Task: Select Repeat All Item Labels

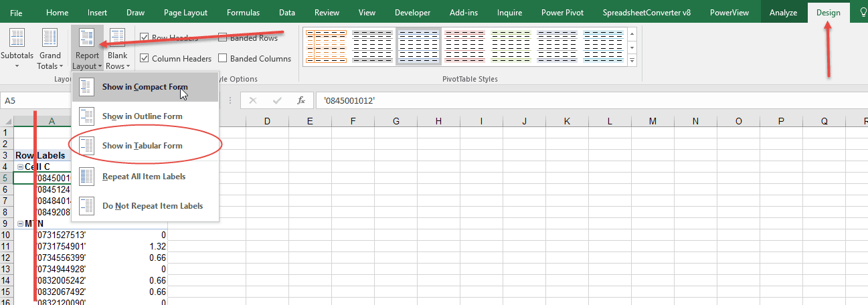Action: 145,177
